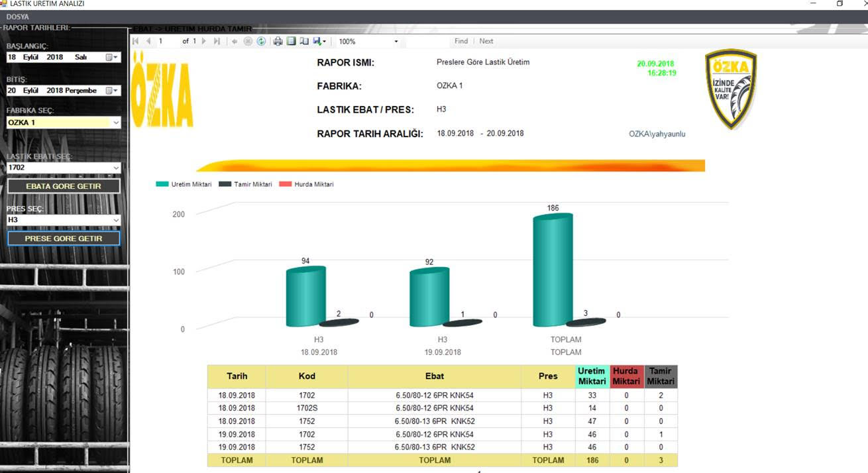The width and height of the screenshot is (868, 473).
Task: Restore down the application window
Action: click(x=840, y=3)
